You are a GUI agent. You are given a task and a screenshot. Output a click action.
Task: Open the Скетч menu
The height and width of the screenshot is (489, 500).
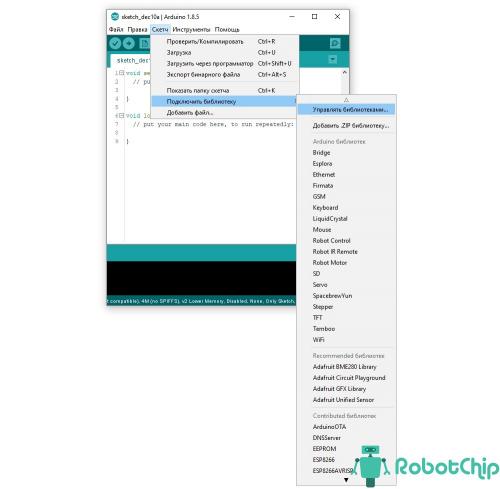click(160, 29)
